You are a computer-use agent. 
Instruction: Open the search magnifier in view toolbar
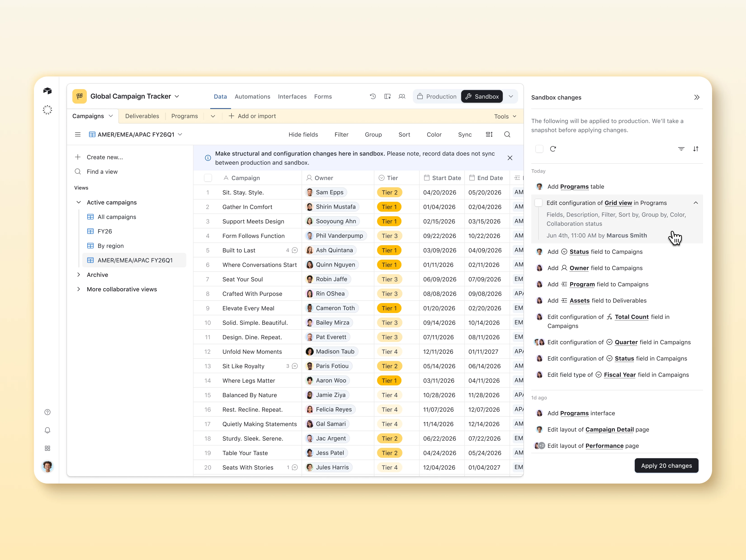pos(507,135)
